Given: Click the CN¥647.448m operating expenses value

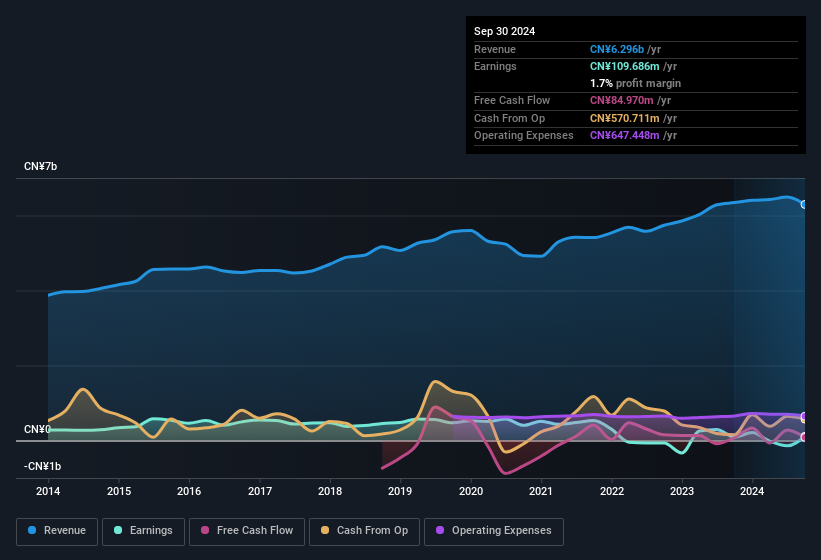Looking at the screenshot, I should [625, 136].
